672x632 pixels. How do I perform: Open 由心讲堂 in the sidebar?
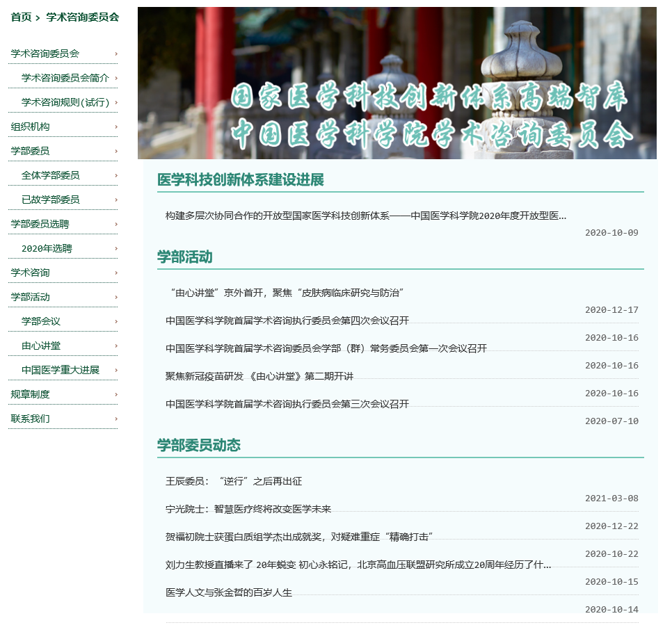coord(41,346)
